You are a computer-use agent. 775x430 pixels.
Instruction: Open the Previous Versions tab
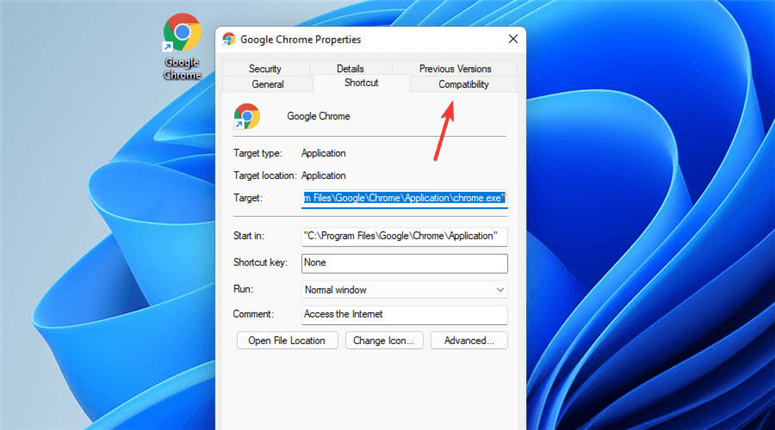[x=455, y=68]
